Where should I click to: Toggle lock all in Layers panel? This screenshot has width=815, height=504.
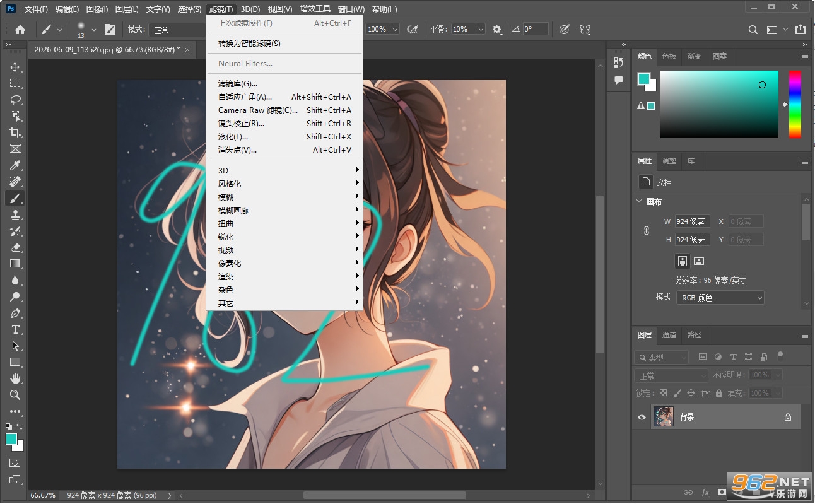point(720,393)
